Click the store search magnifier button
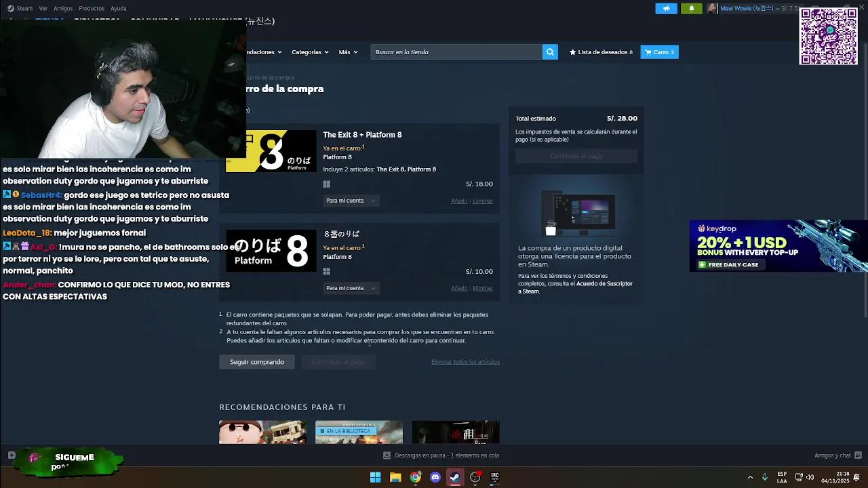Screen dimensions: 868x488 [x=550, y=52]
